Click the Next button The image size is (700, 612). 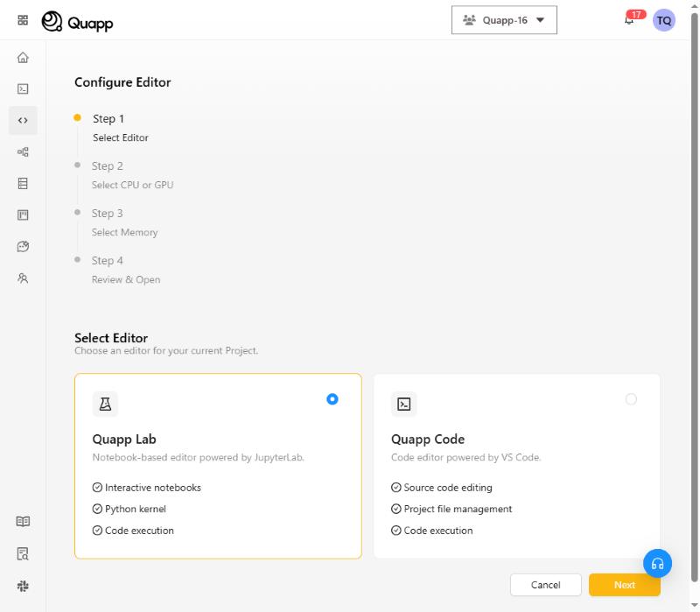(x=624, y=585)
